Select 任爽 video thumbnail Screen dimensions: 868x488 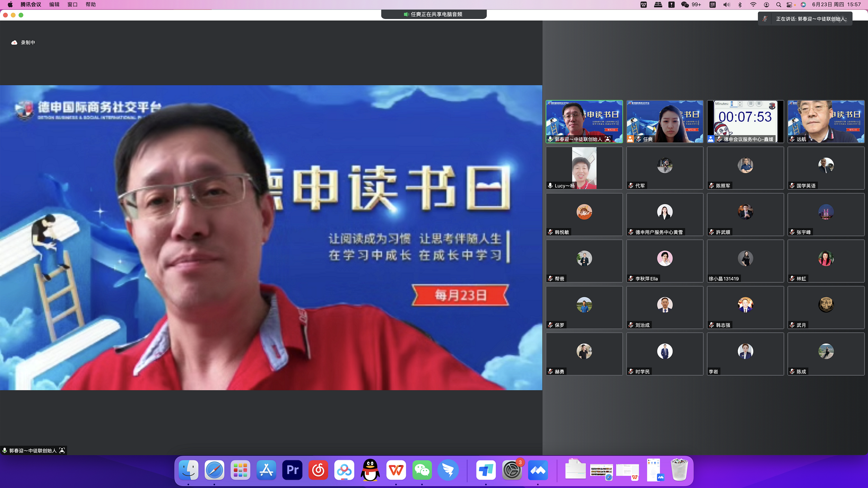665,121
